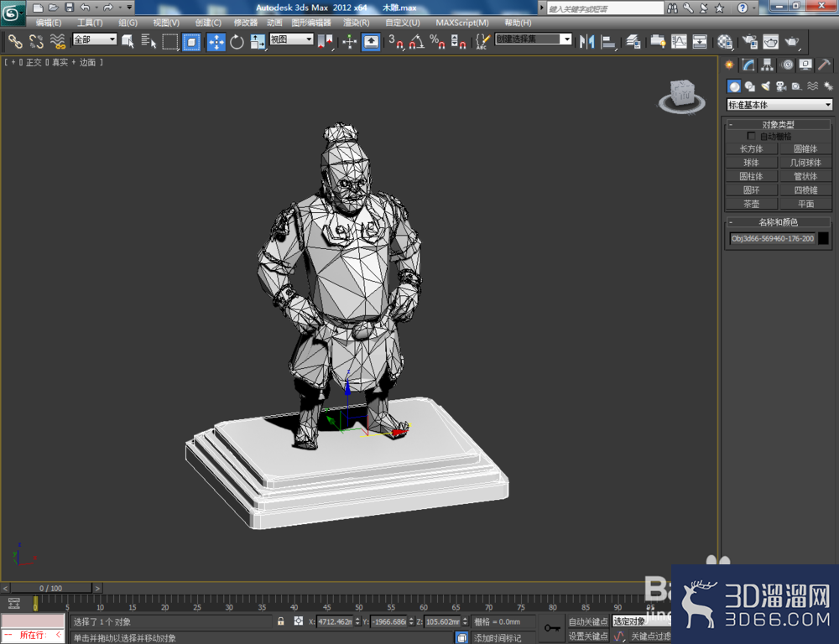Image resolution: width=839 pixels, height=644 pixels.
Task: Toggle the Angle Snap button
Action: tap(417, 41)
